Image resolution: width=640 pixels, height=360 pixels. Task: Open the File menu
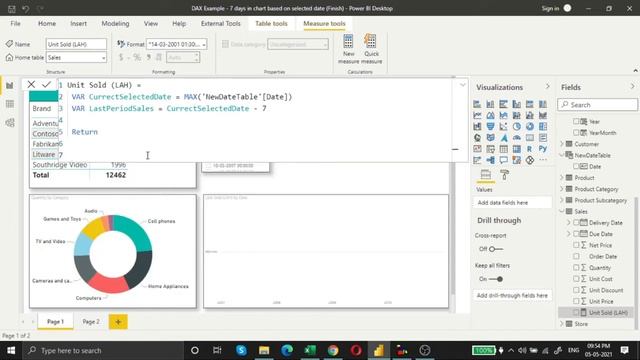click(x=16, y=24)
